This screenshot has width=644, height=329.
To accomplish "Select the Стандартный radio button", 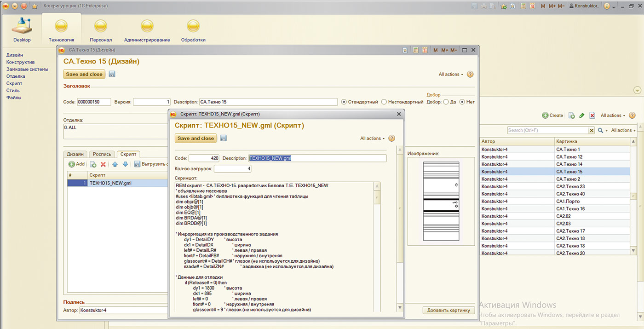I will 344,102.
